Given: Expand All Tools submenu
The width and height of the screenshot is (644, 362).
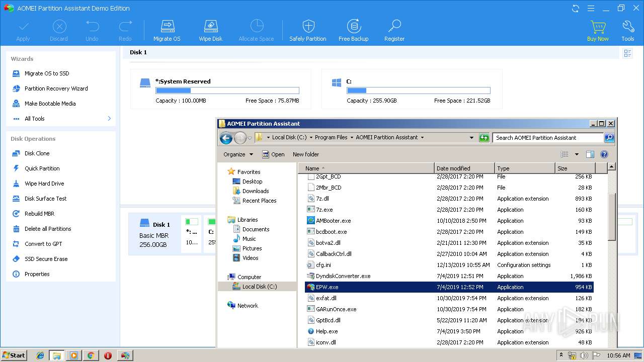Looking at the screenshot, I should (109, 119).
